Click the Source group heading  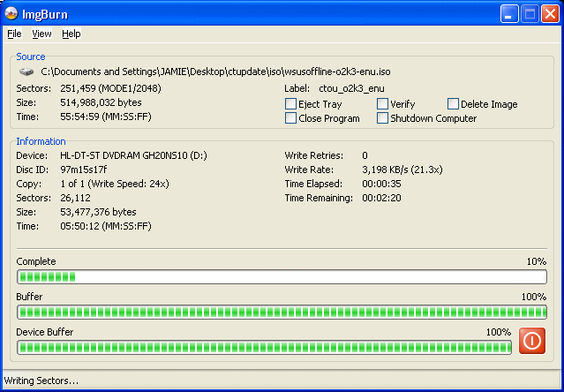[x=31, y=57]
